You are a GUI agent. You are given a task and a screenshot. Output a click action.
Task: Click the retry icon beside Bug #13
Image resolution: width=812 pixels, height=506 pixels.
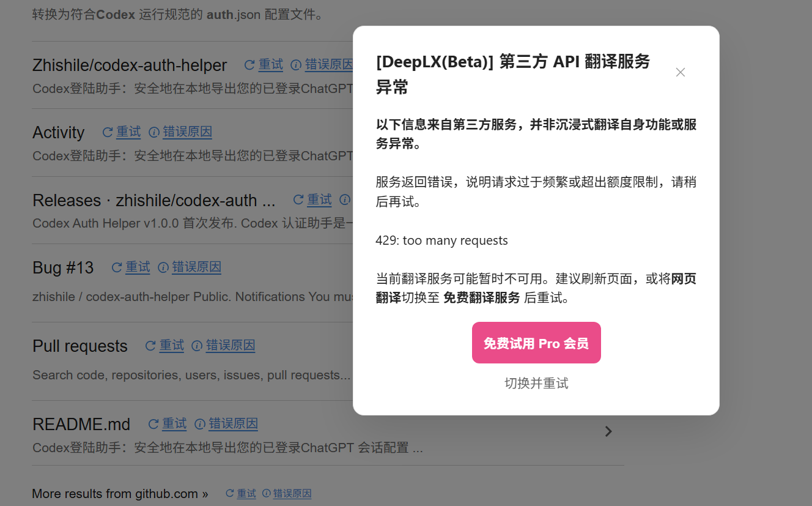117,267
